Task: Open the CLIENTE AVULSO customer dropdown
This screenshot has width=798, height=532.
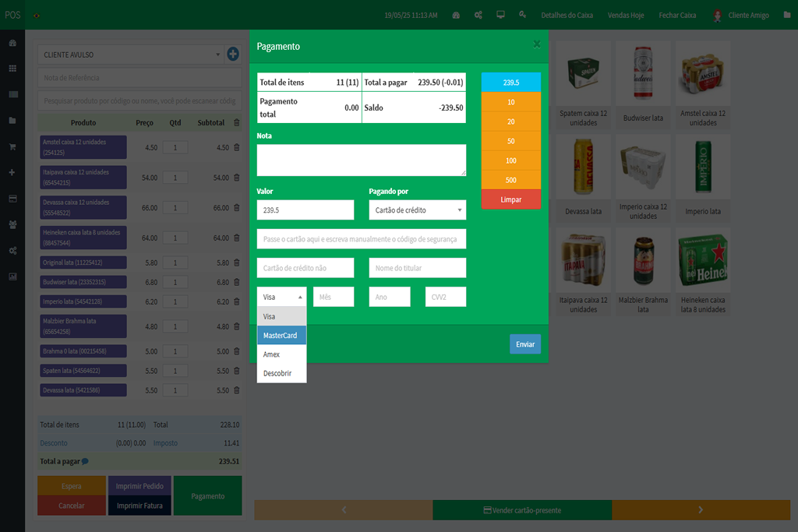Action: tap(130, 55)
